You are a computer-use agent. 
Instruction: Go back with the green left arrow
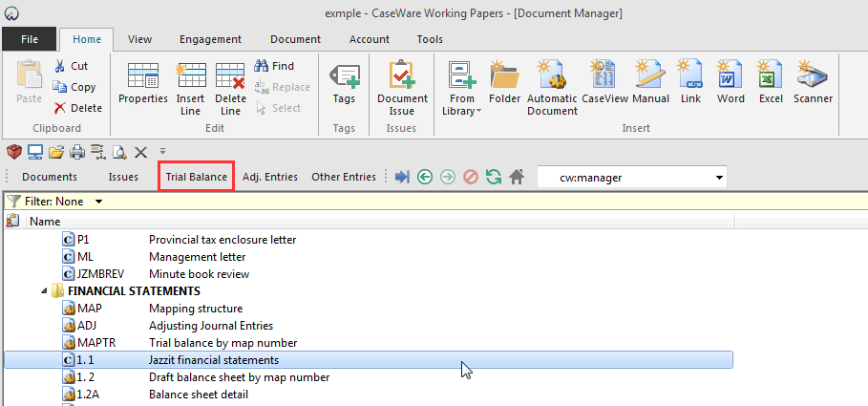(425, 178)
